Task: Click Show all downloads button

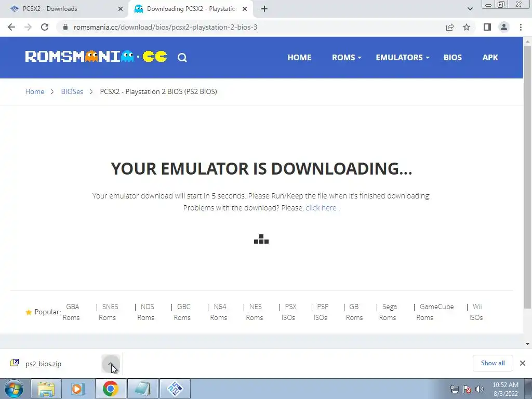Action: [493, 363]
